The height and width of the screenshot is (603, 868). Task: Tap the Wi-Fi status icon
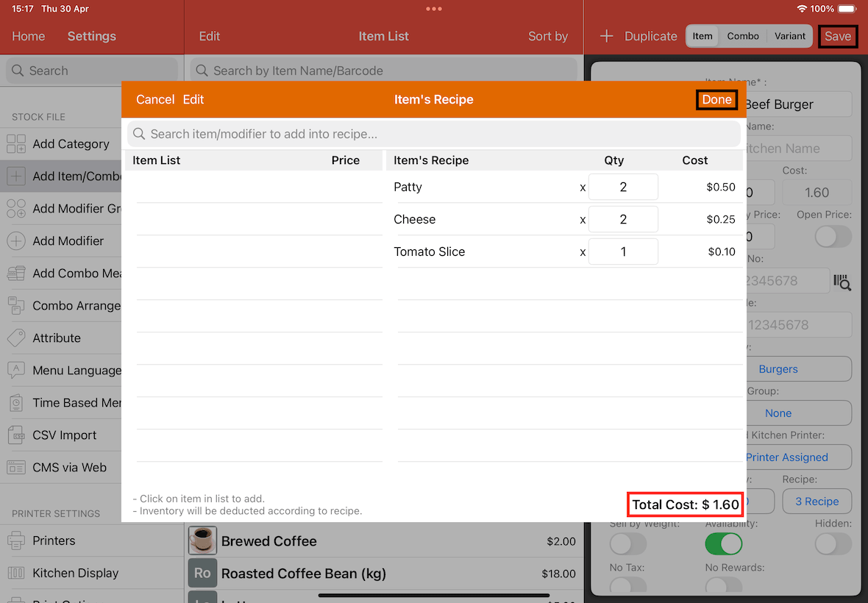pos(801,9)
